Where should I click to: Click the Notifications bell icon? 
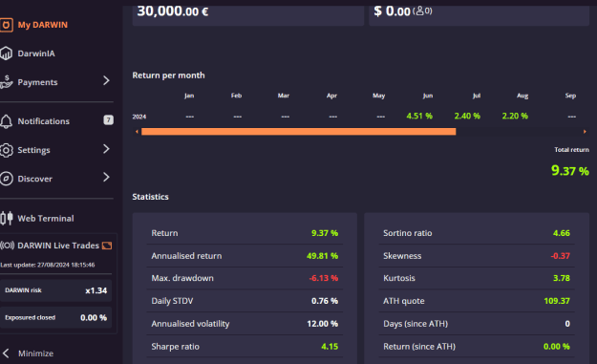pos(6,121)
